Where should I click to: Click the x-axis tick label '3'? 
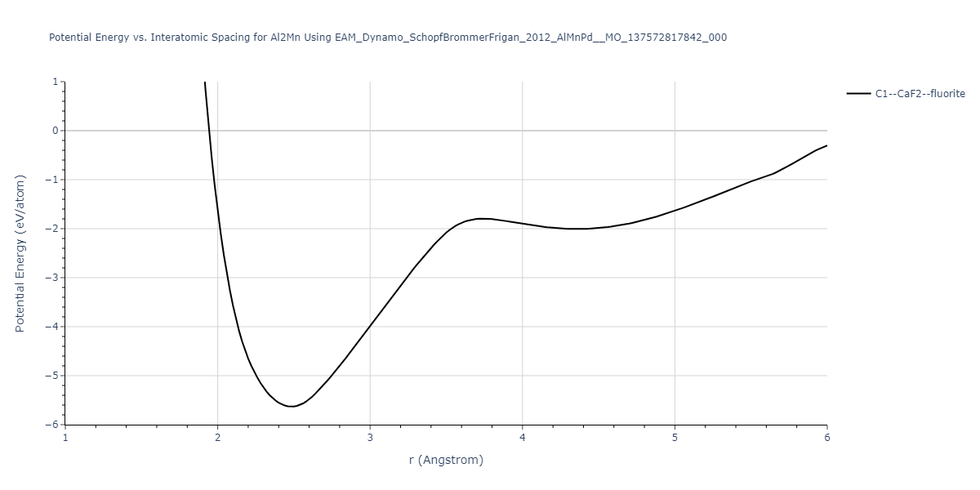pyautogui.click(x=370, y=438)
